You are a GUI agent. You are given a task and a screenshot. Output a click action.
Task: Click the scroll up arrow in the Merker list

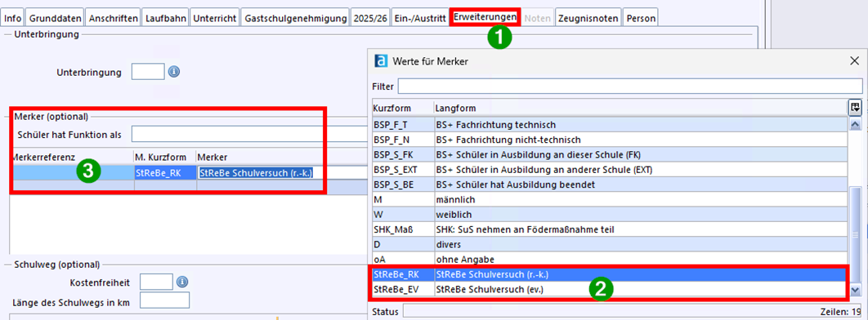855,124
